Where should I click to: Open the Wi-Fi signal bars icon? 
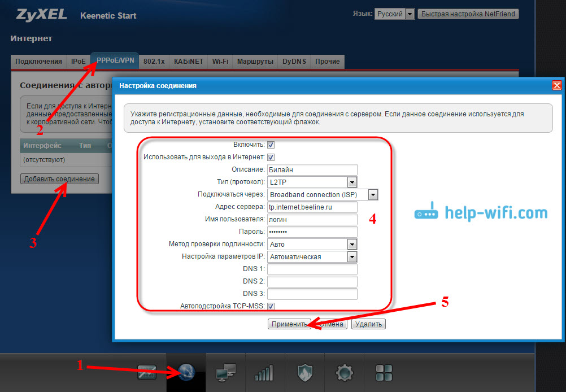coord(265,373)
